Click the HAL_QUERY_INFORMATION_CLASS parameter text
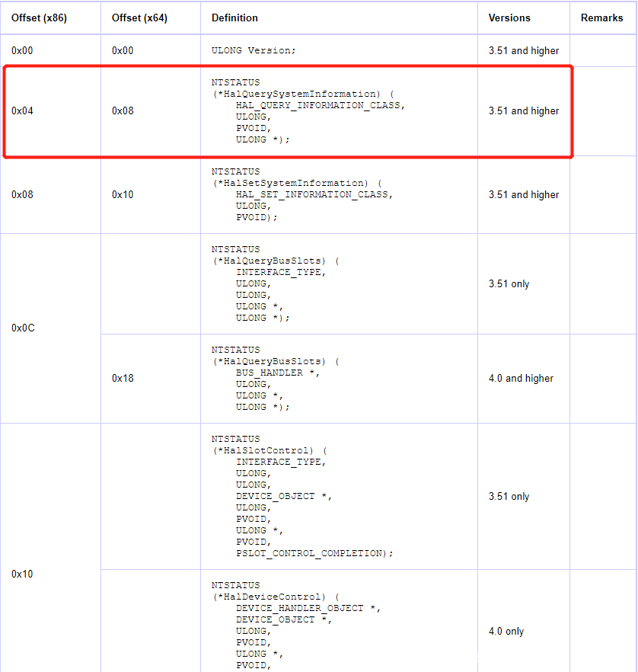The image size is (638, 672). tap(320, 105)
